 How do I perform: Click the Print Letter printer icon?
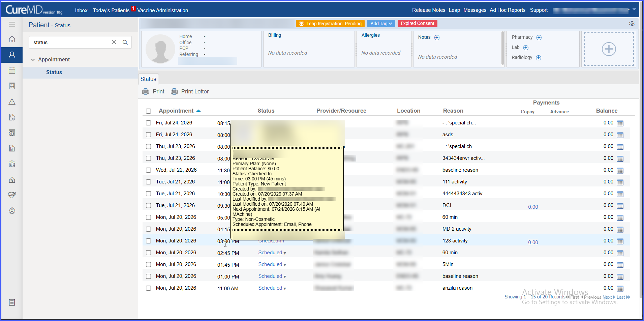[x=174, y=92]
